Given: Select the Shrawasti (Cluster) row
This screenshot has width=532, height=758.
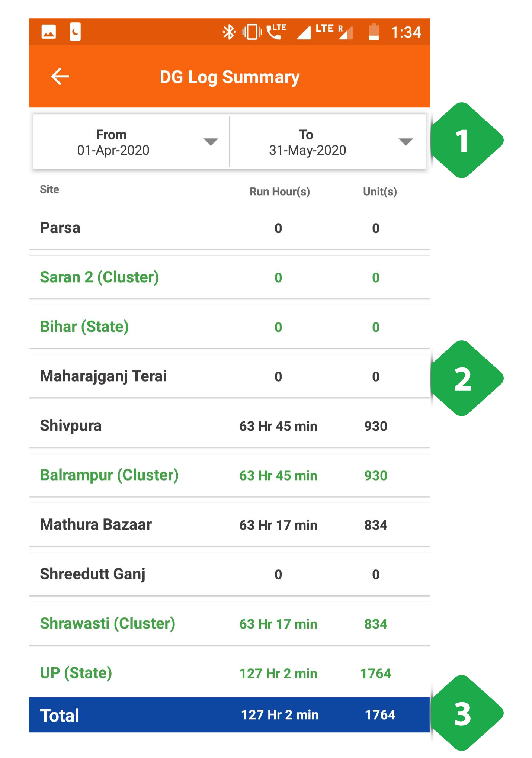Looking at the screenshot, I should tap(230, 623).
